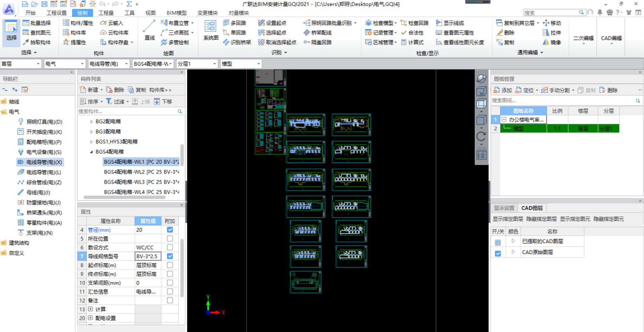Select the 批量选择 batch select tool
This screenshot has width=644, height=332.
tap(37, 23)
